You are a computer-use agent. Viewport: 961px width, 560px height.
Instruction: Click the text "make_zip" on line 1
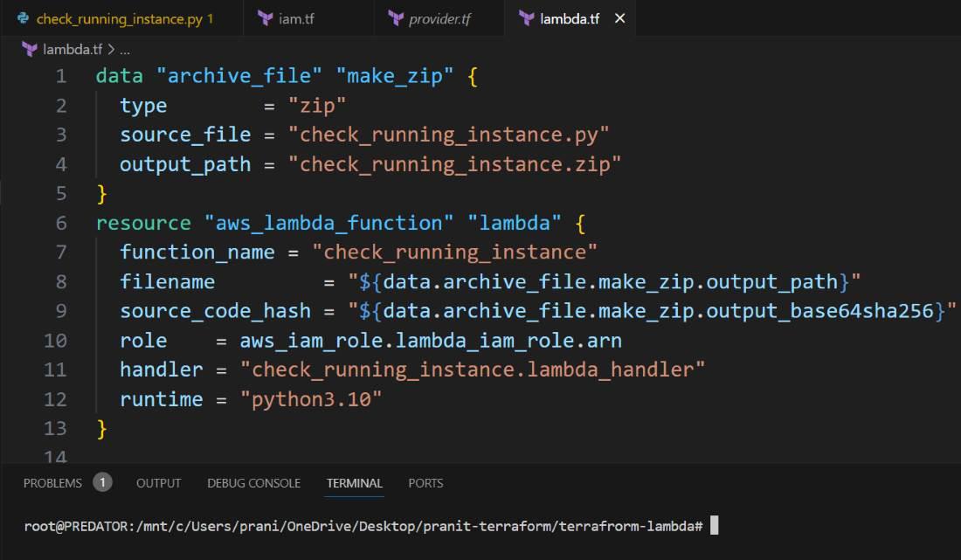point(395,76)
